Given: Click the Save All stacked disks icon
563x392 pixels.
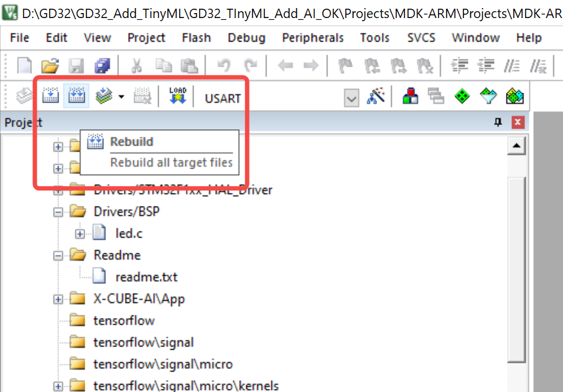Looking at the screenshot, I should pos(102,66).
